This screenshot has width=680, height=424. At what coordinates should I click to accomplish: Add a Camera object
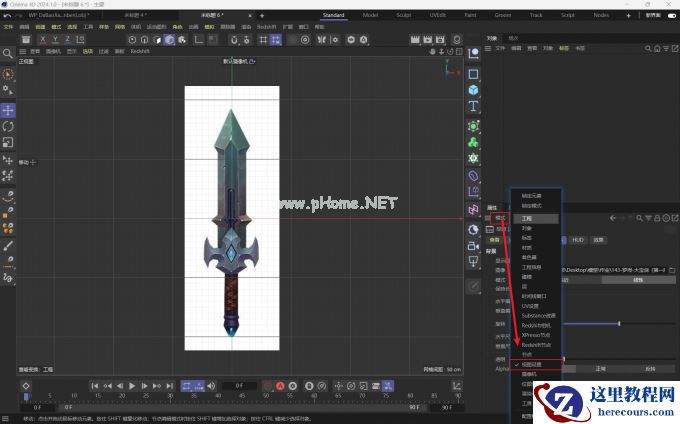coord(473,246)
